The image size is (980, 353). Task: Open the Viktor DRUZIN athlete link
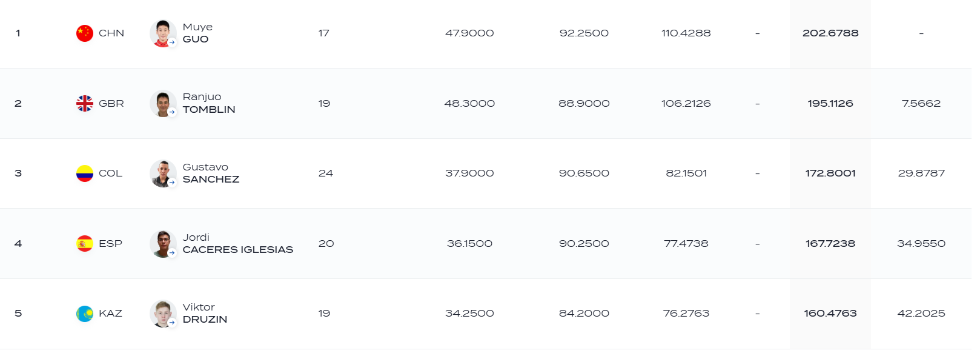[x=205, y=314]
